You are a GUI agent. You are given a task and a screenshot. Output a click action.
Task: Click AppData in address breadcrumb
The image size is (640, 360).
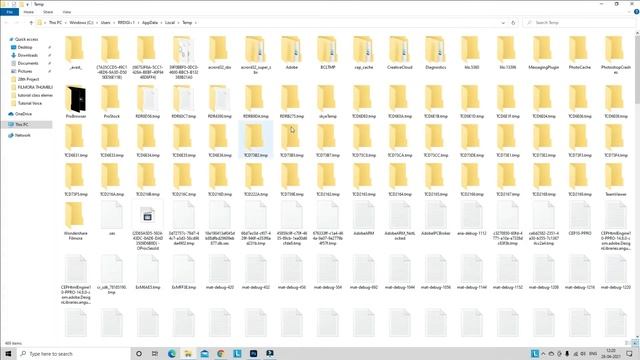150,22
